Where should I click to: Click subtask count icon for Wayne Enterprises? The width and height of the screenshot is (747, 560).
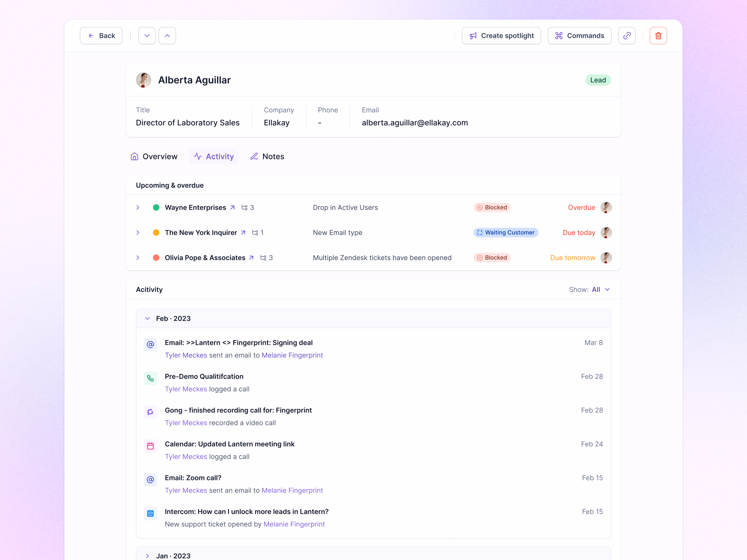(x=244, y=208)
